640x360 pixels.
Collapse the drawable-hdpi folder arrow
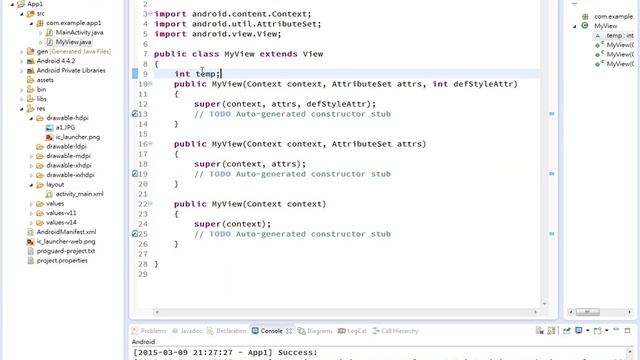click(x=31, y=118)
